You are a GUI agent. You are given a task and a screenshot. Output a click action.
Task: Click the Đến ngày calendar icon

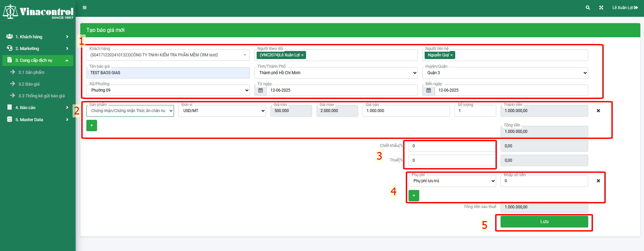[x=429, y=90]
